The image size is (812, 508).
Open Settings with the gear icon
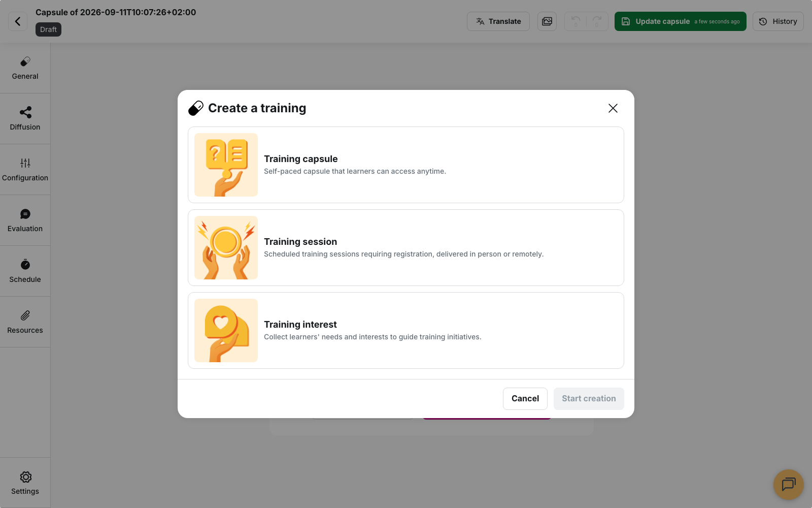tap(25, 483)
